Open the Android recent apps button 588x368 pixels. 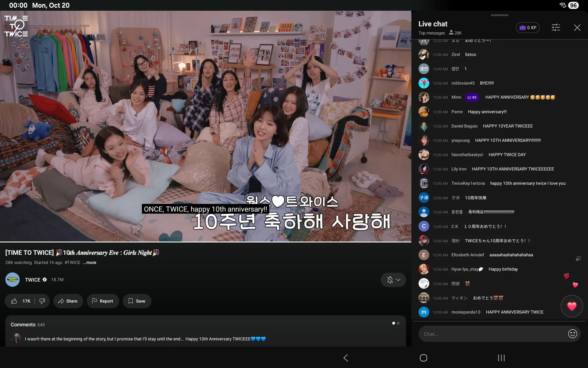coord(501,358)
